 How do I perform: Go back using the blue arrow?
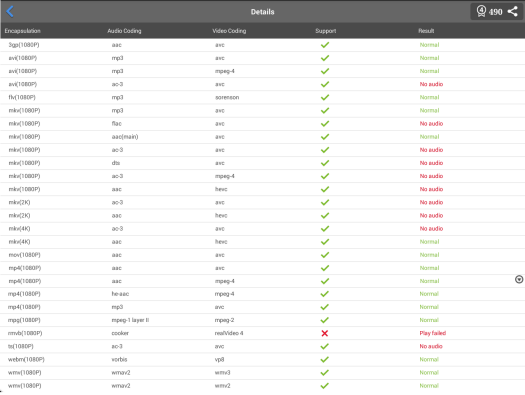click(x=10, y=11)
